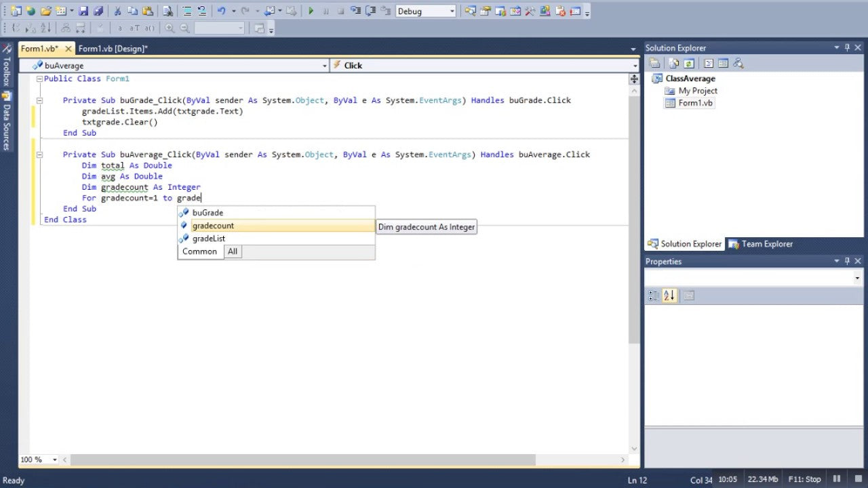Select Form1.vb in Solution Explorer
Viewport: 868px width, 488px height.
pos(695,103)
